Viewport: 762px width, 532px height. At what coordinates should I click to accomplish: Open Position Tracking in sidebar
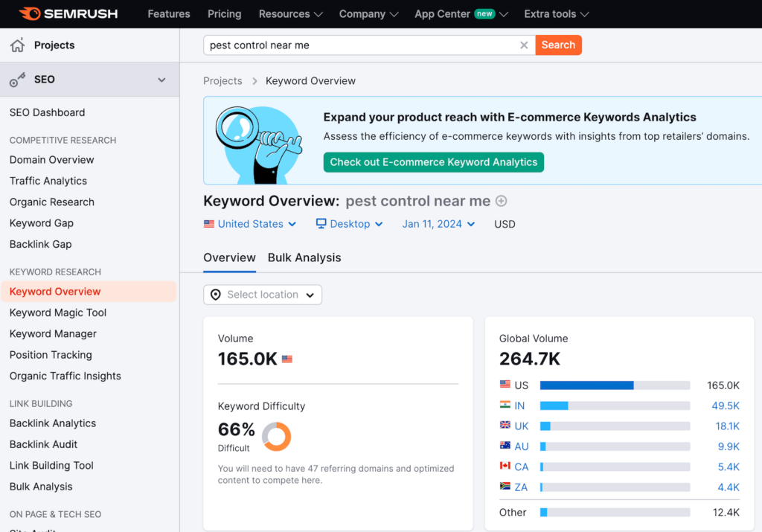click(x=51, y=355)
